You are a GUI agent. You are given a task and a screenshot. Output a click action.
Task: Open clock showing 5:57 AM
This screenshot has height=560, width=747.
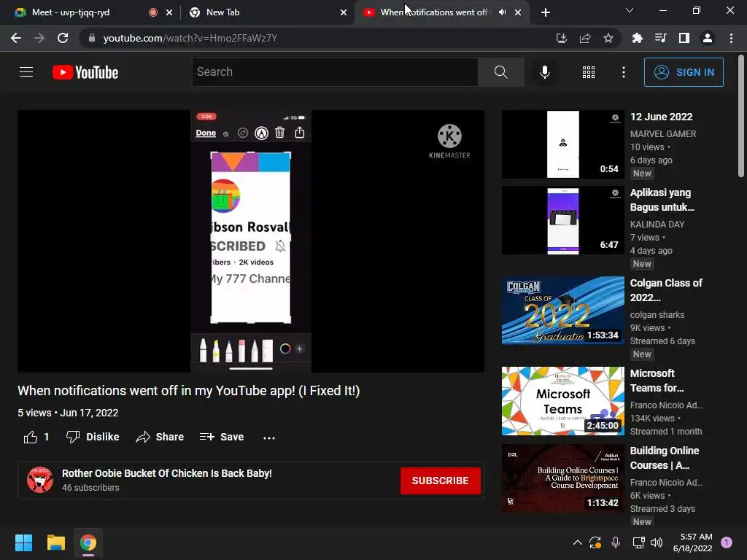[692, 542]
